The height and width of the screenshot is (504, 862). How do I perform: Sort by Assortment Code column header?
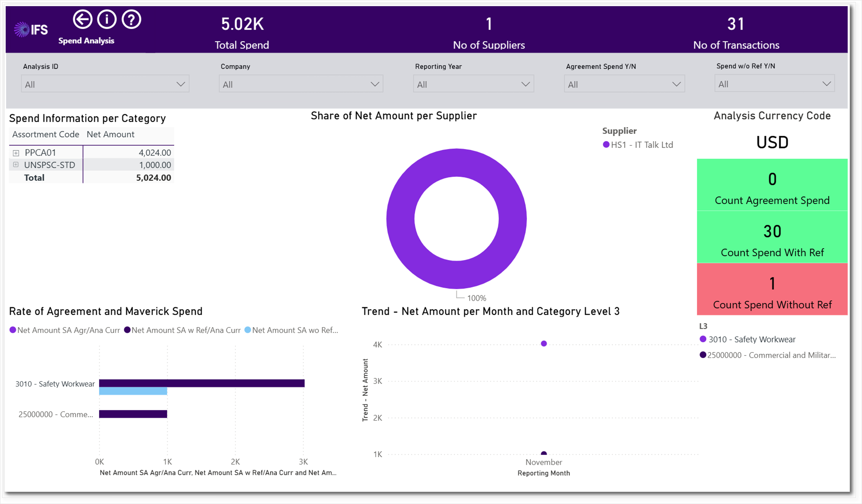[46, 134]
